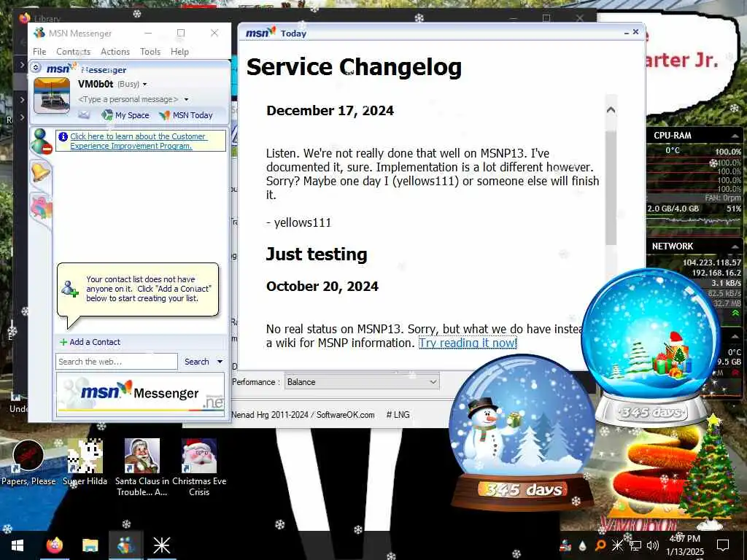747x560 pixels.
Task: Open MSN Today butterfly link
Action: [x=186, y=114]
